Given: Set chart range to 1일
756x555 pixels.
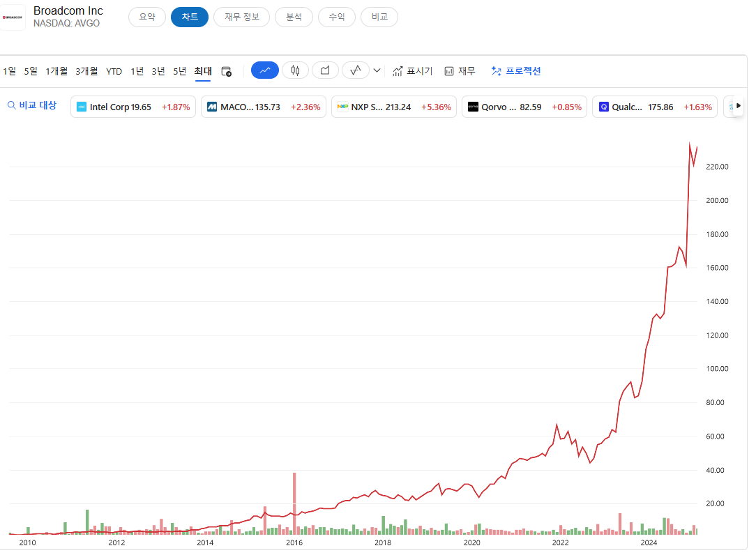Looking at the screenshot, I should coord(10,71).
